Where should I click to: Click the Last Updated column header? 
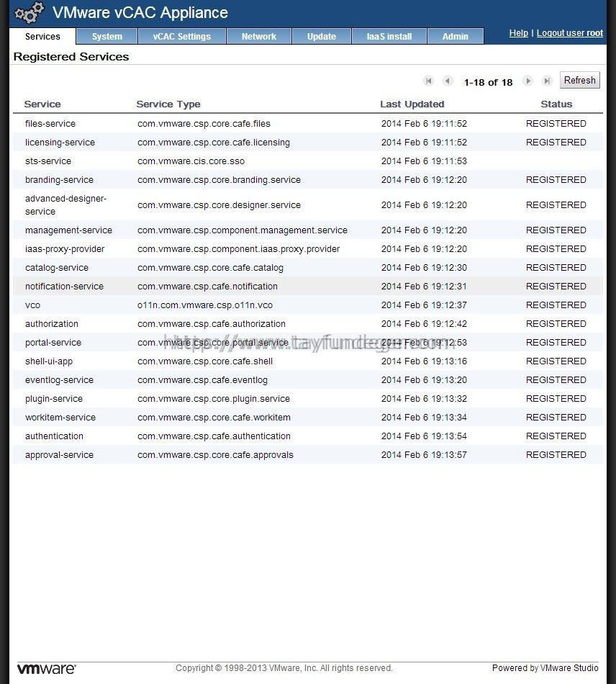click(x=412, y=104)
